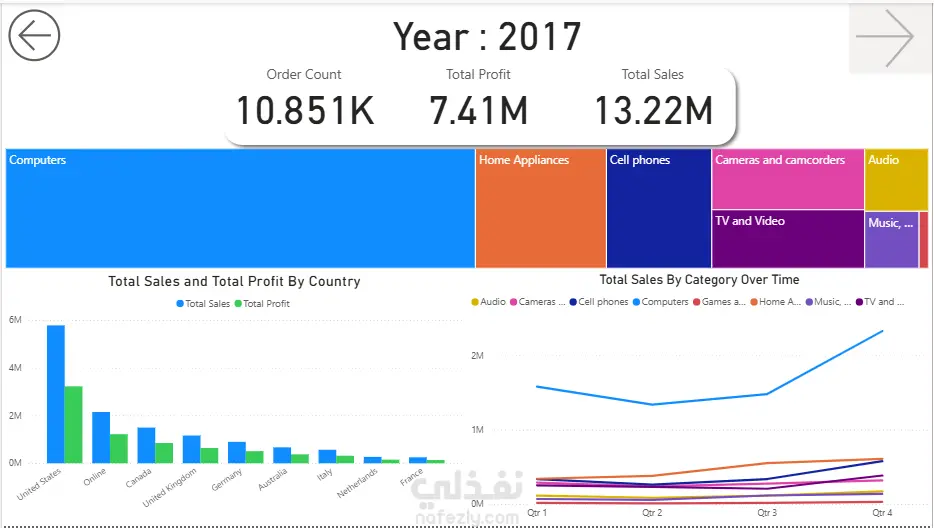The image size is (934, 528).
Task: Click the Total Profit value 7.41M
Action: pos(478,111)
